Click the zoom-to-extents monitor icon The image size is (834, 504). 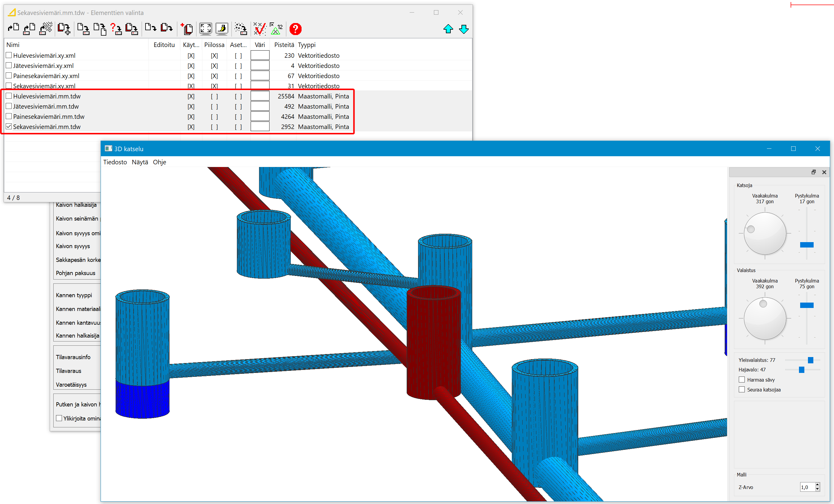(205, 29)
